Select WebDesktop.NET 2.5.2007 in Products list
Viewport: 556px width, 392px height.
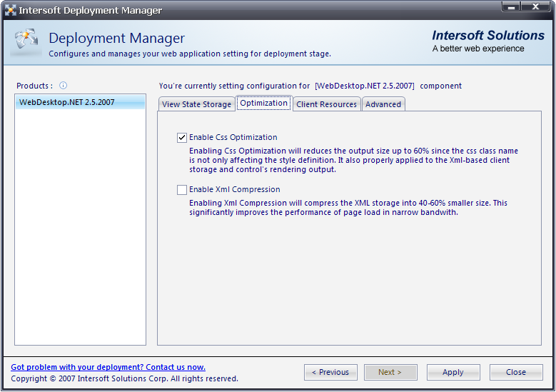[x=66, y=102]
